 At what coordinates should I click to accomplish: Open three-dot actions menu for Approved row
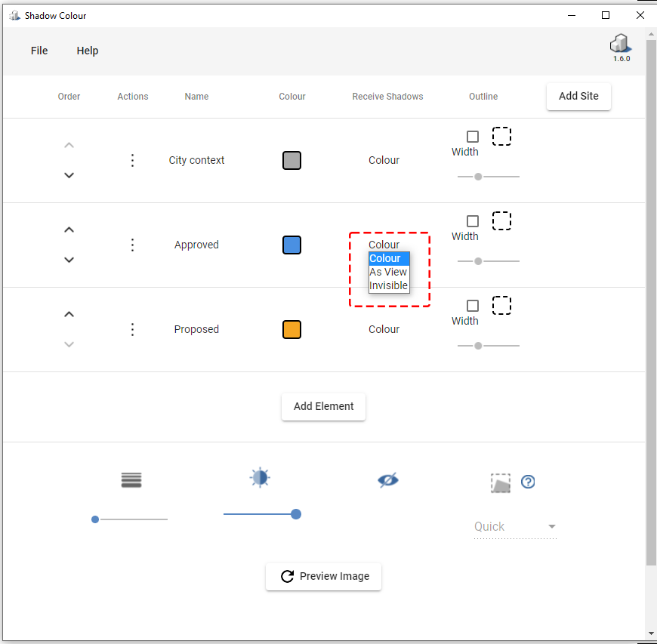pyautogui.click(x=132, y=245)
